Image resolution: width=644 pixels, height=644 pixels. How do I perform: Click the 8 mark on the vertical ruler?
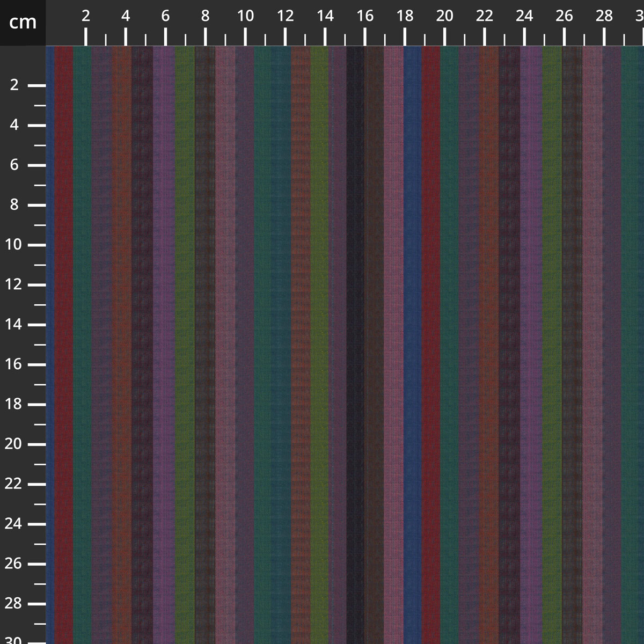pos(14,204)
